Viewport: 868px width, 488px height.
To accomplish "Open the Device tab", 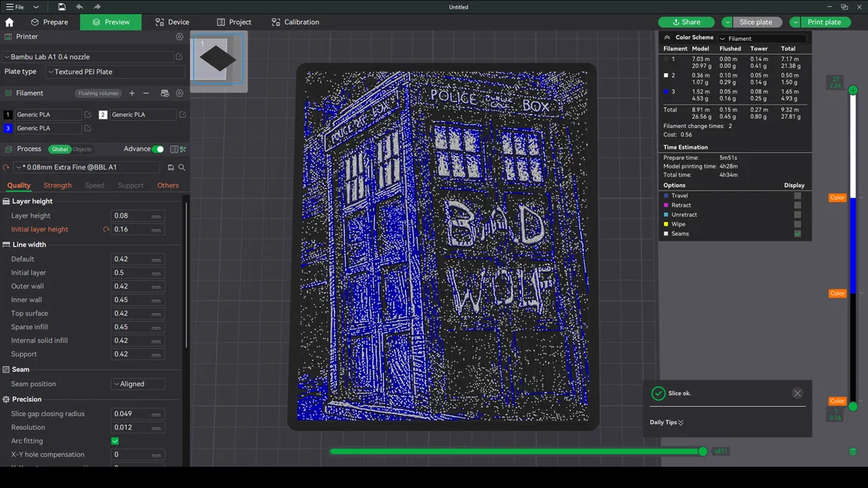I will point(173,22).
